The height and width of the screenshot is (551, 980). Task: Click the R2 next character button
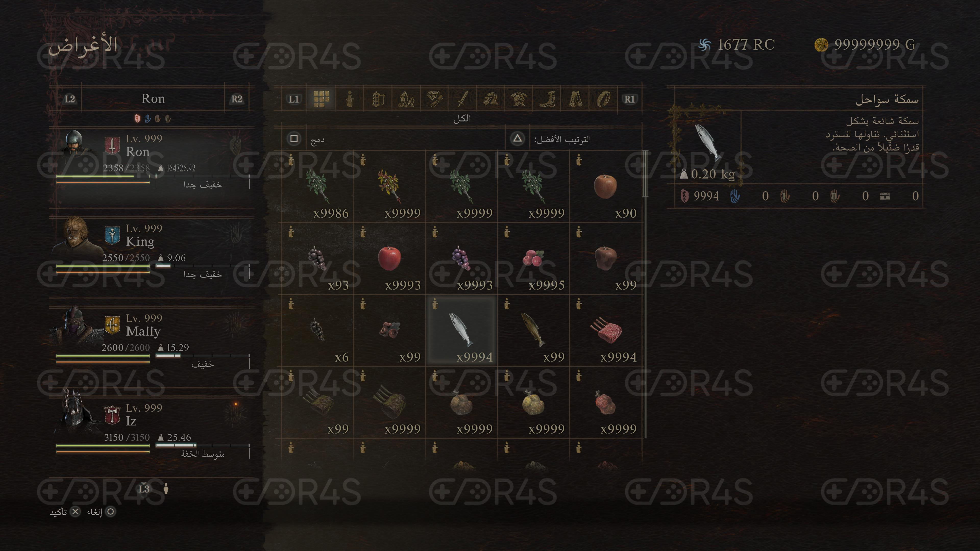click(237, 99)
